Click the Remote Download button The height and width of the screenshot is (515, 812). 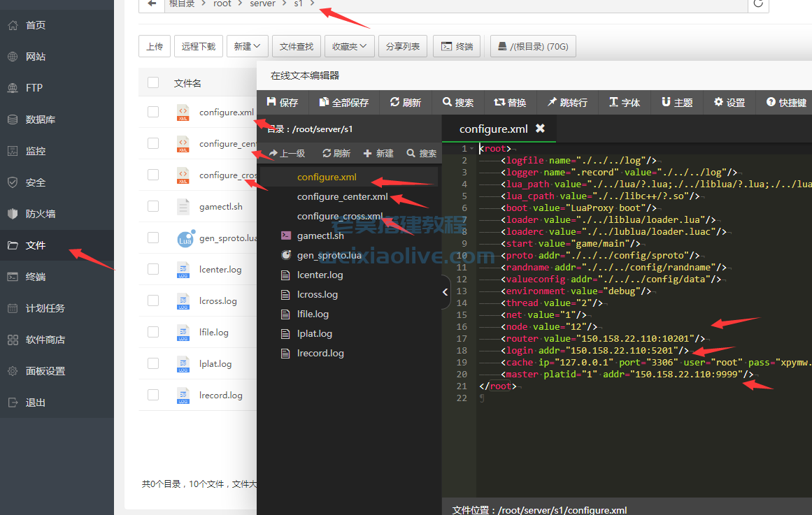(199, 47)
